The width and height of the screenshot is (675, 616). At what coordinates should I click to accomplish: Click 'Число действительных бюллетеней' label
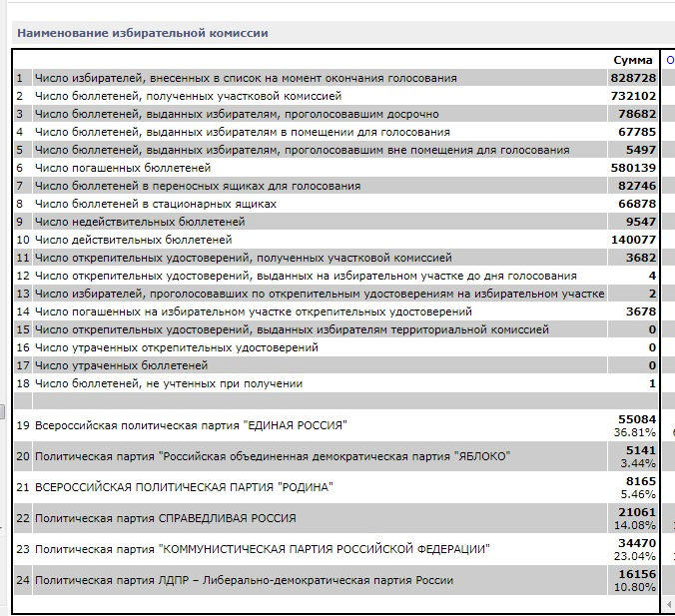coord(134,240)
